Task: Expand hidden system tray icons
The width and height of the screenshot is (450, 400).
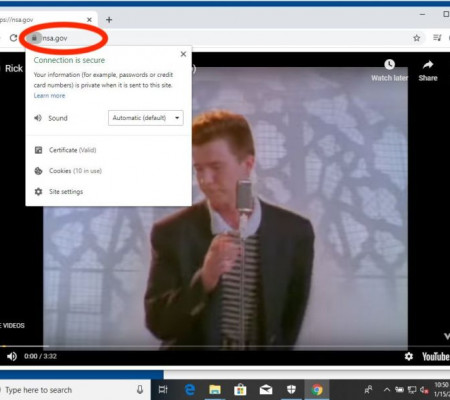Action: click(x=387, y=389)
